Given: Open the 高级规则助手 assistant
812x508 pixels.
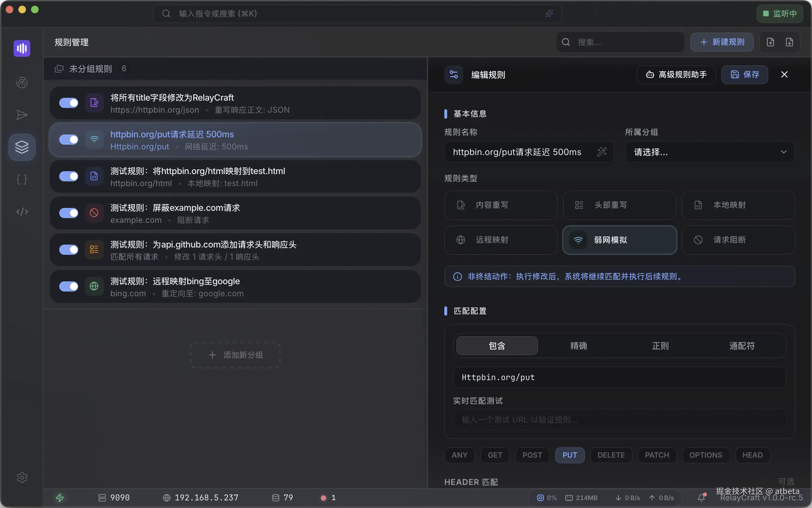Looking at the screenshot, I should [x=676, y=75].
